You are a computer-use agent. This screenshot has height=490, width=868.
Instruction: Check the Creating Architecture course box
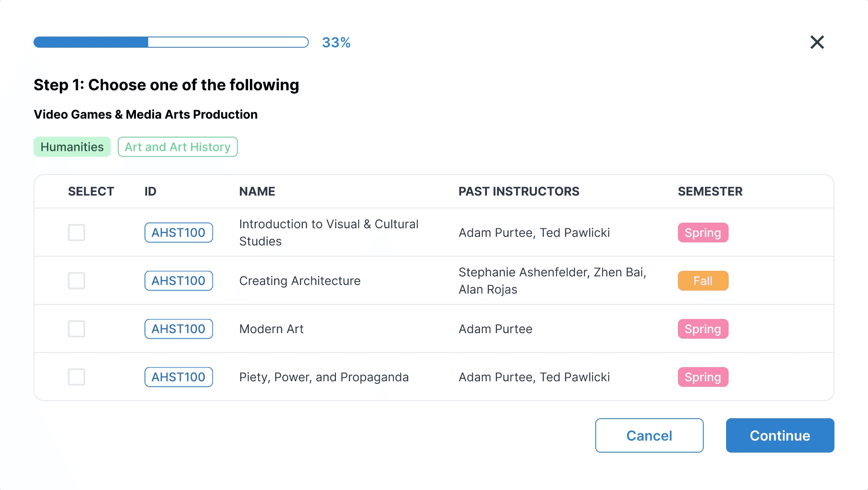pos(77,281)
